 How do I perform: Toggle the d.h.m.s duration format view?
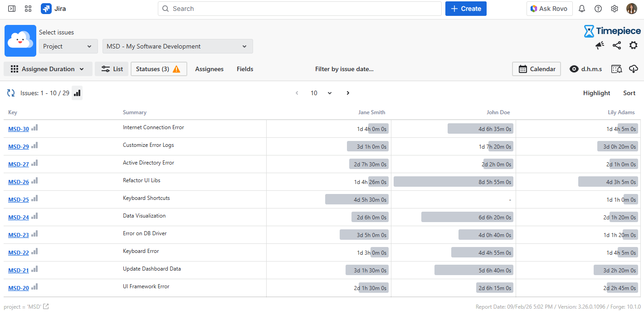coord(586,69)
